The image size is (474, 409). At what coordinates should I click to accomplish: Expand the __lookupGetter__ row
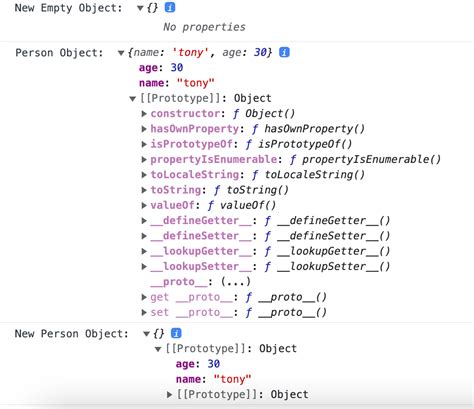tap(144, 251)
